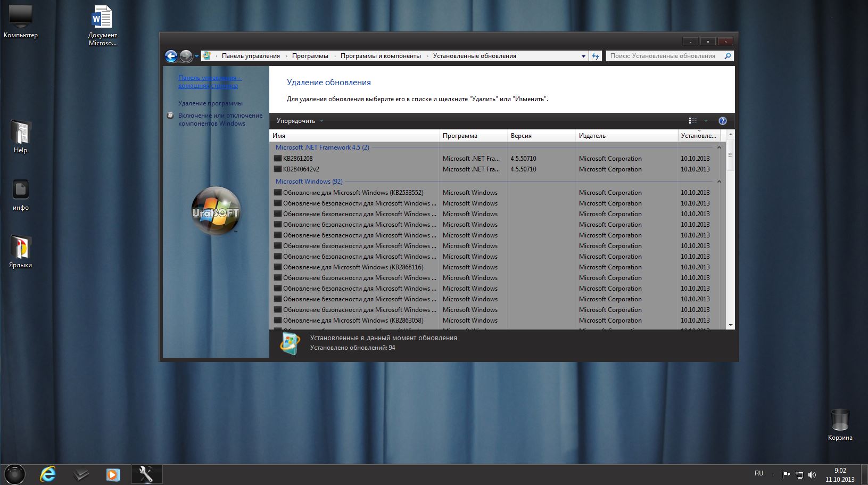The width and height of the screenshot is (868, 485).
Task: Collapse 'Microsoft Windows (92)' group chevron
Action: pos(719,182)
